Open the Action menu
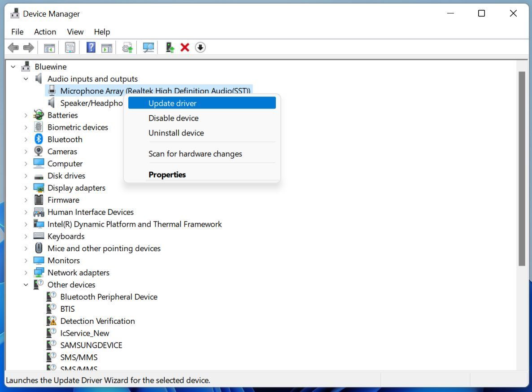The width and height of the screenshot is (532, 392). tap(45, 32)
